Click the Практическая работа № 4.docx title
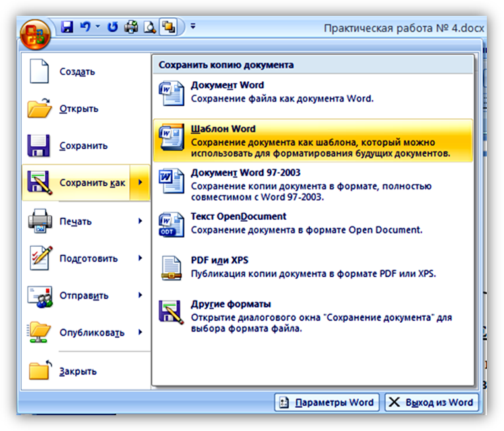 point(404,28)
